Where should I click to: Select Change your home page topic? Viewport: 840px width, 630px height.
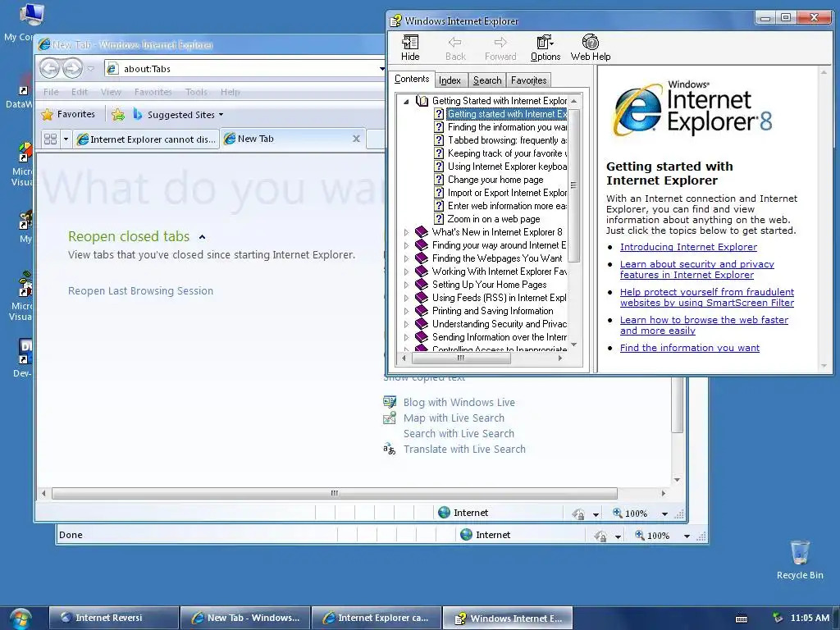(495, 180)
